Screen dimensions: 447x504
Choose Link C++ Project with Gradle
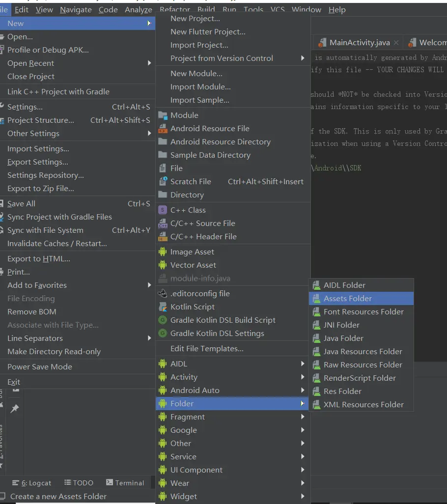(x=78, y=91)
